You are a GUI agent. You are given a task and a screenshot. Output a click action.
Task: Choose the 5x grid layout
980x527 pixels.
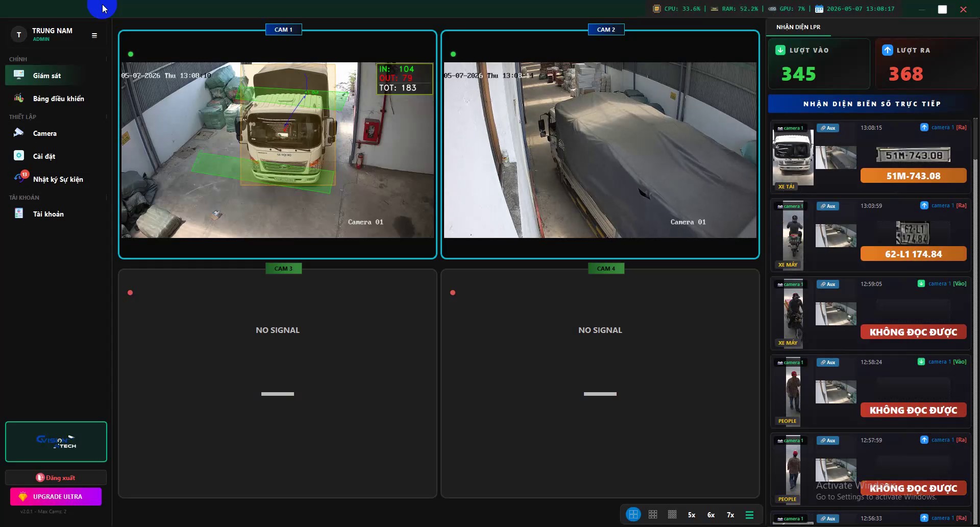point(692,515)
